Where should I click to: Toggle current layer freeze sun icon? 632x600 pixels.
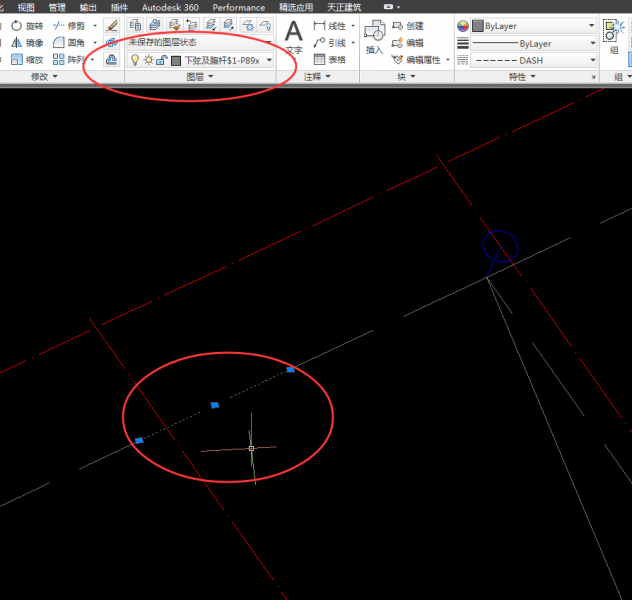[x=149, y=60]
